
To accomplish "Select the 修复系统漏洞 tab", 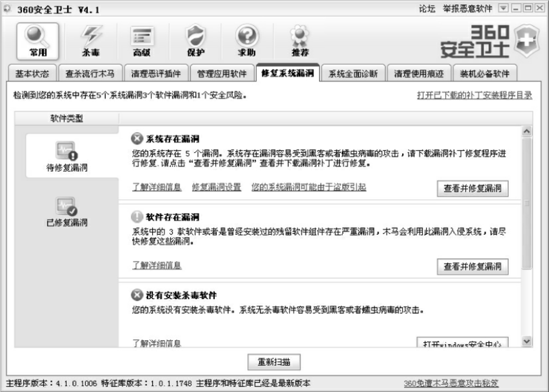I will 288,72.
